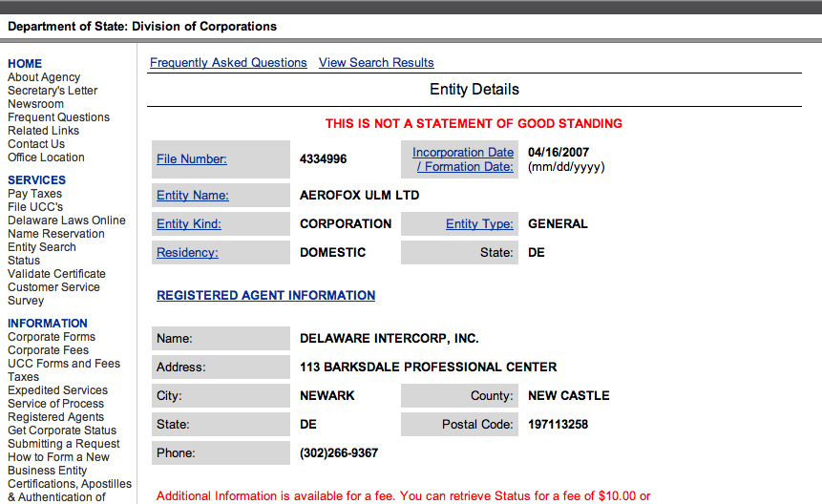Click Validate Certificate sidebar link
The width and height of the screenshot is (822, 504).
click(x=56, y=274)
